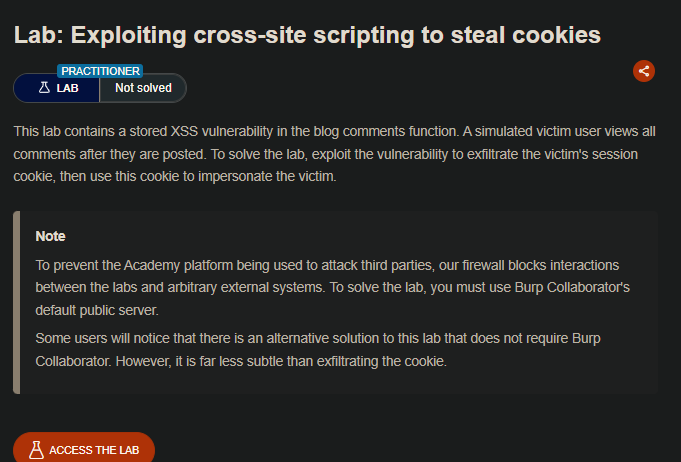The image size is (681, 462).
Task: Open the lab via ACCESS THE LAB
Action: (x=94, y=450)
